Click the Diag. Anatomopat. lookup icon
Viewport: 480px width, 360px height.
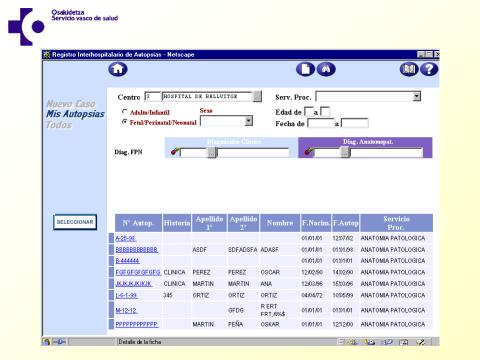pos(309,152)
